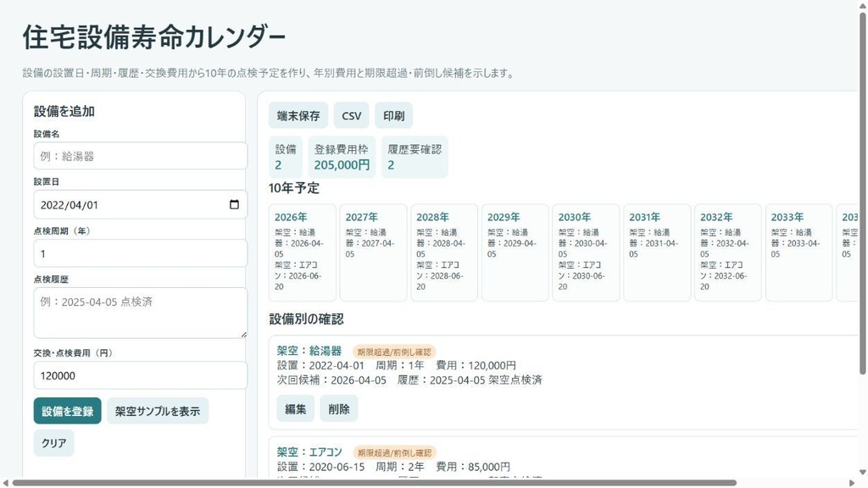868x488 pixels.
Task: Click the クリア button
Action: (x=53, y=443)
